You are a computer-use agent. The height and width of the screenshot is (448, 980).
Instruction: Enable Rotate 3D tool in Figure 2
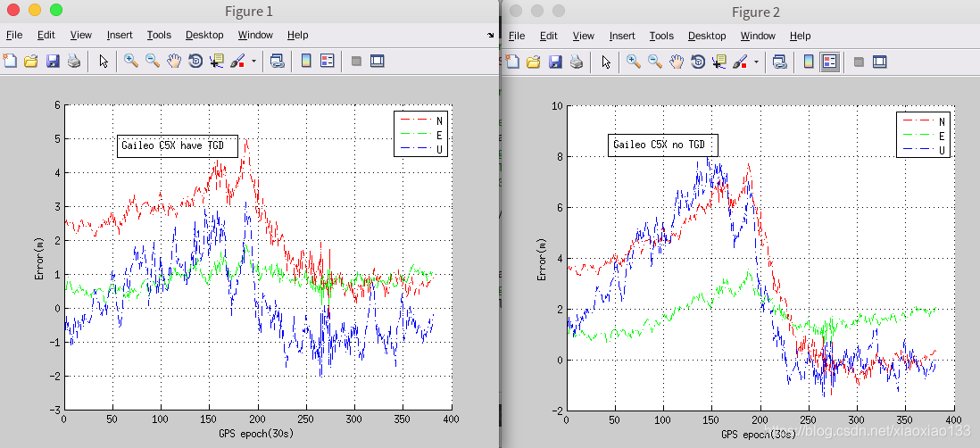tap(697, 62)
